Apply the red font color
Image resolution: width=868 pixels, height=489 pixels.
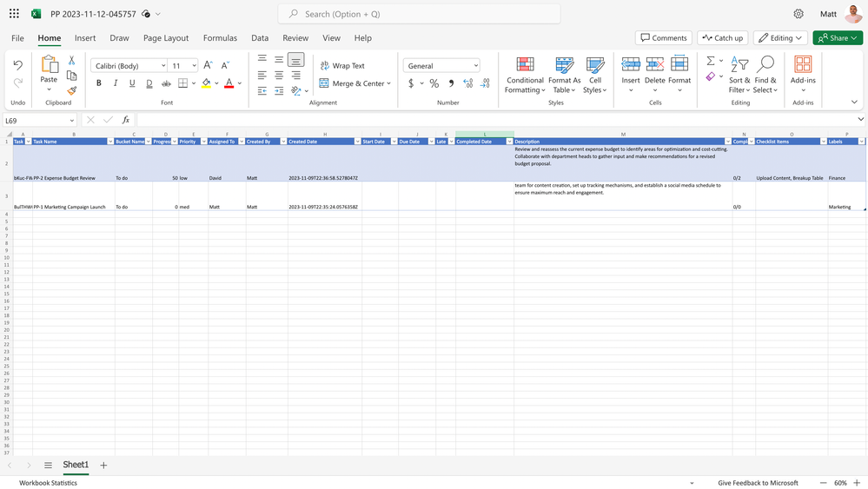[x=229, y=83]
